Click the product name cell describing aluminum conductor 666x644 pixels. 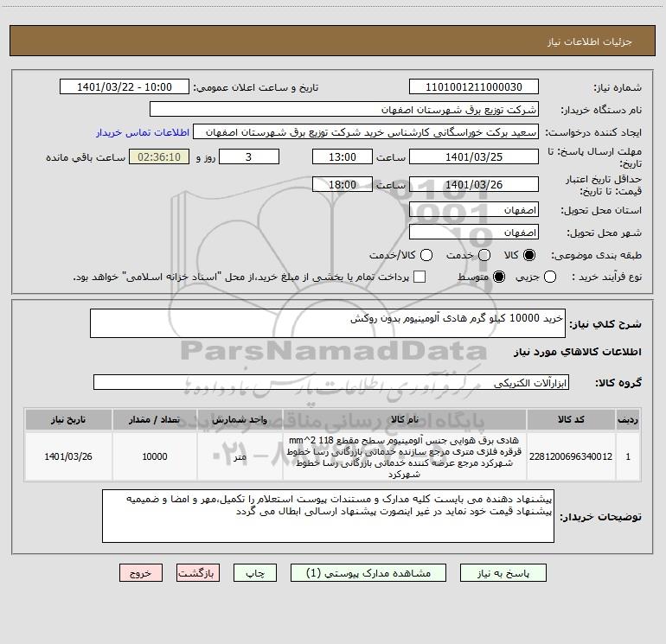pyautogui.click(x=405, y=456)
